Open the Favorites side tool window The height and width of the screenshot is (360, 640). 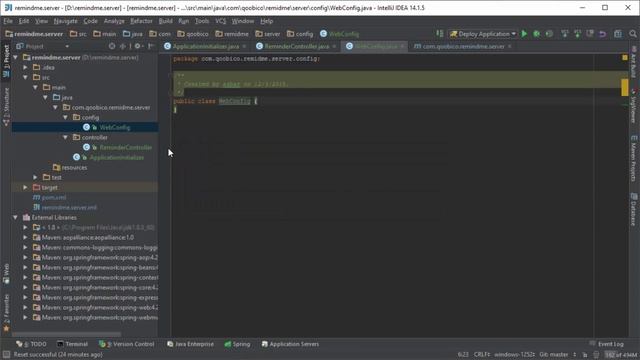tap(6, 313)
